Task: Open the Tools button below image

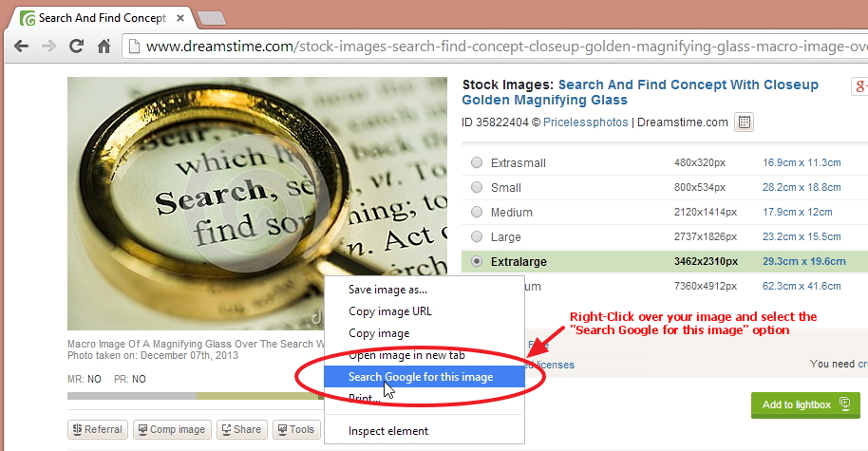Action: click(296, 429)
